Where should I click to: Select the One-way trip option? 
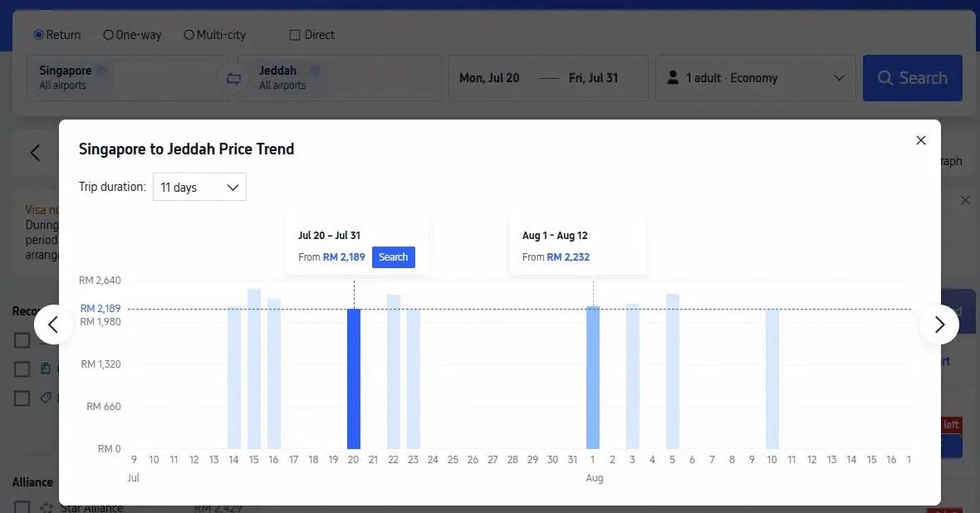132,35
